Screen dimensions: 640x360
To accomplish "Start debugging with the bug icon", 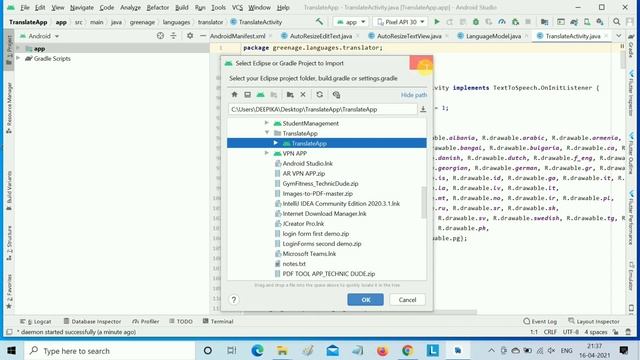I will coord(476,22).
